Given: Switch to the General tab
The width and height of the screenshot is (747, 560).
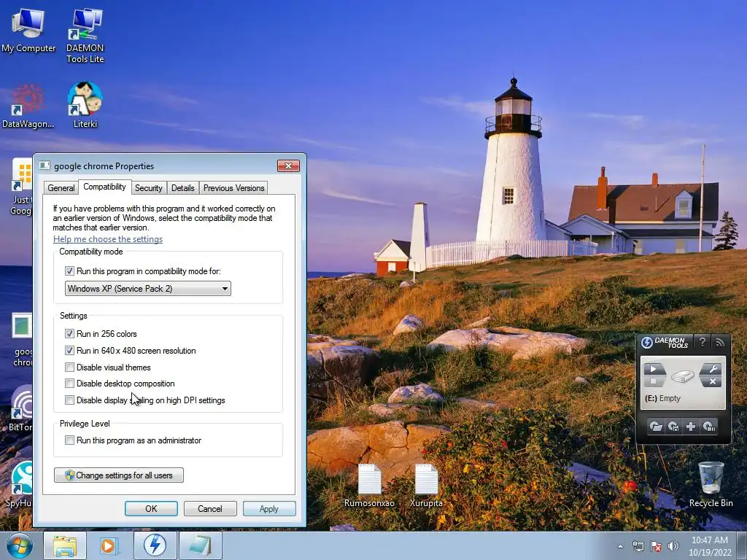Looking at the screenshot, I should [61, 188].
